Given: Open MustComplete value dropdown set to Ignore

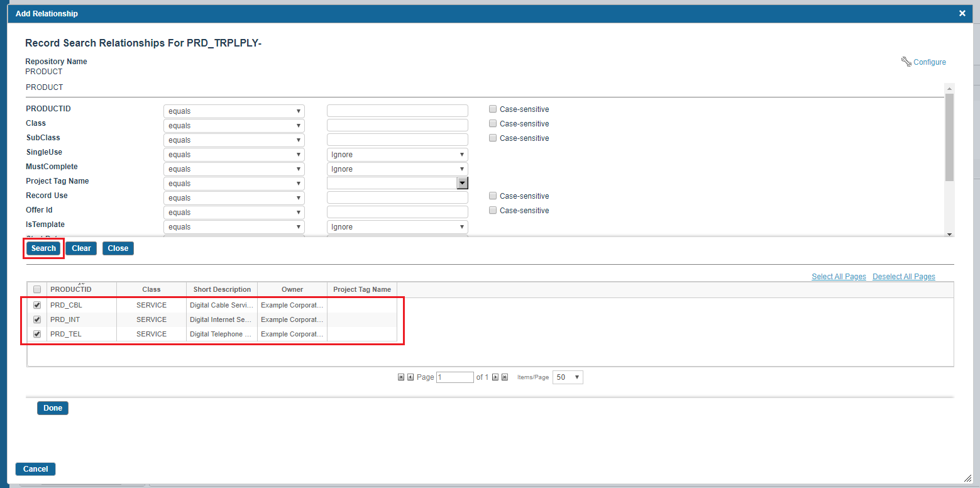Looking at the screenshot, I should [397, 169].
